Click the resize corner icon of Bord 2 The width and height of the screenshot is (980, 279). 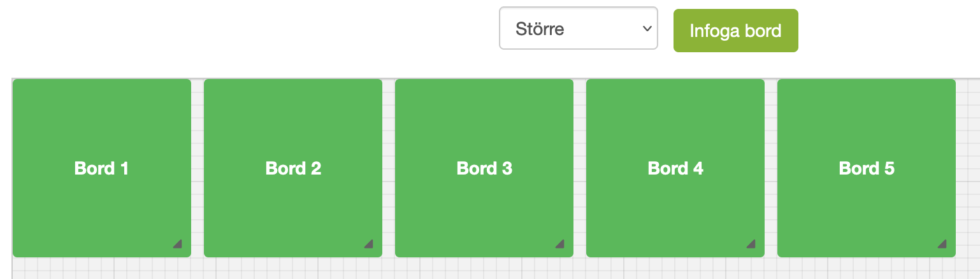(x=369, y=243)
